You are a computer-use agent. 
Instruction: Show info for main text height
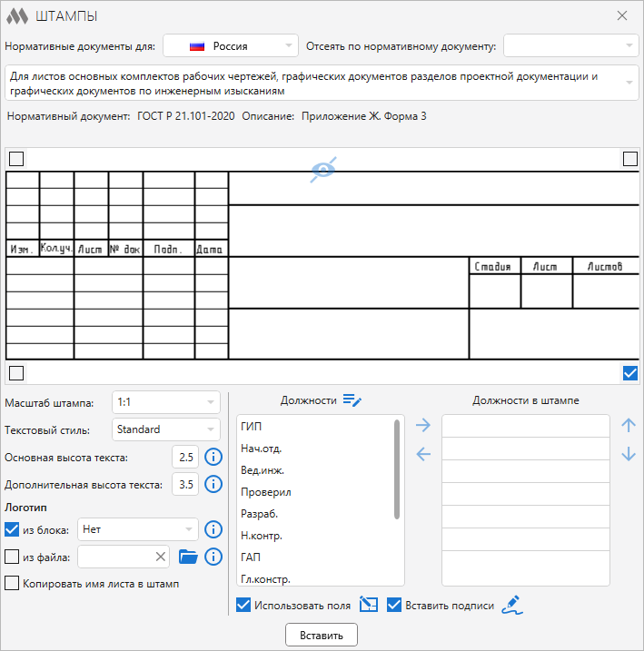[x=213, y=457]
